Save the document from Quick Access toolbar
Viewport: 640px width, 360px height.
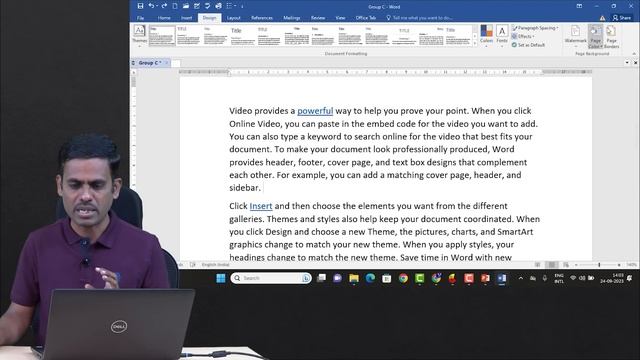click(140, 6)
